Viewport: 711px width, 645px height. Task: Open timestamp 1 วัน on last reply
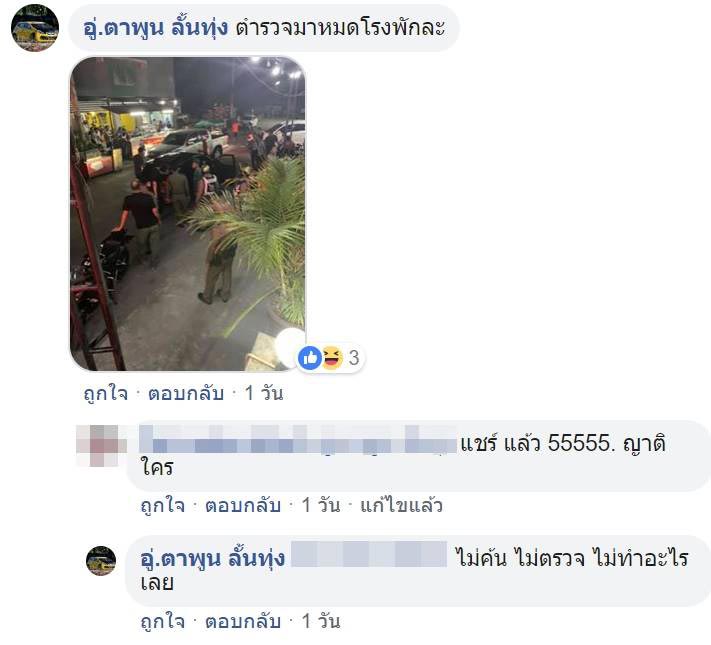[321, 621]
